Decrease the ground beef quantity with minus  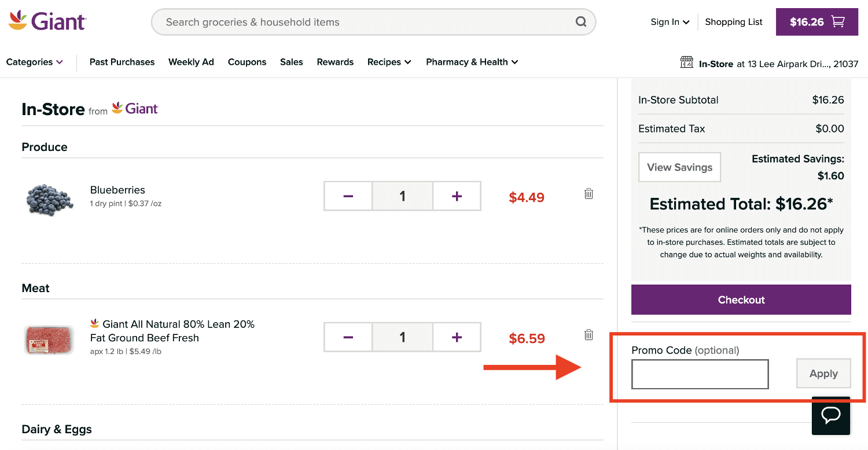tap(348, 337)
